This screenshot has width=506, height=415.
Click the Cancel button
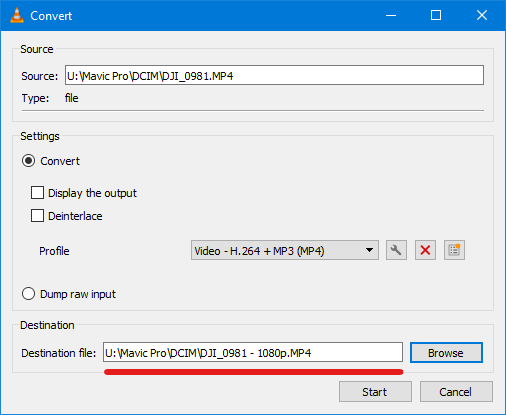(456, 392)
